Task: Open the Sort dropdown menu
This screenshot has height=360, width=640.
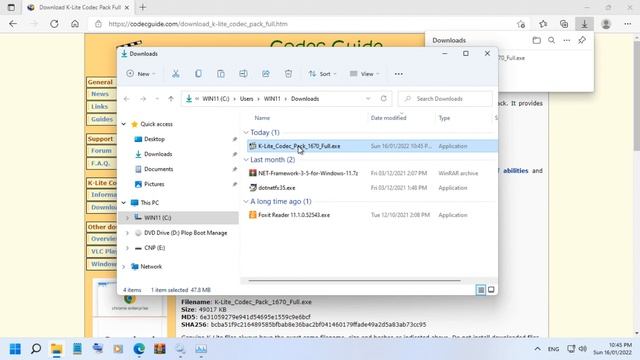Action: tap(322, 74)
